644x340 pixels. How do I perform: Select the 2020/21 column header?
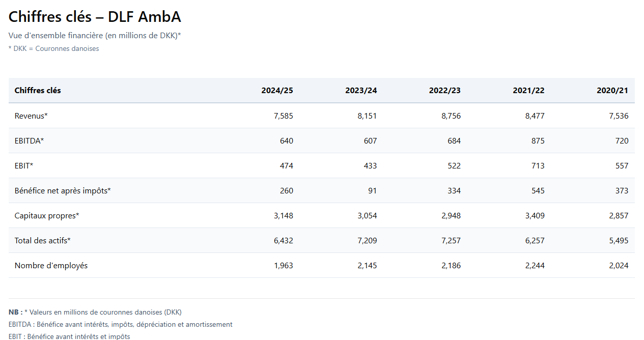(612, 91)
